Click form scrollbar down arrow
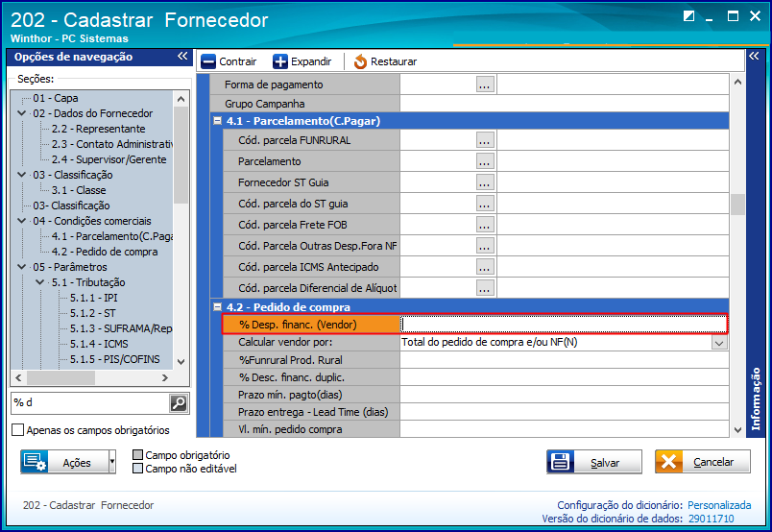 [737, 429]
